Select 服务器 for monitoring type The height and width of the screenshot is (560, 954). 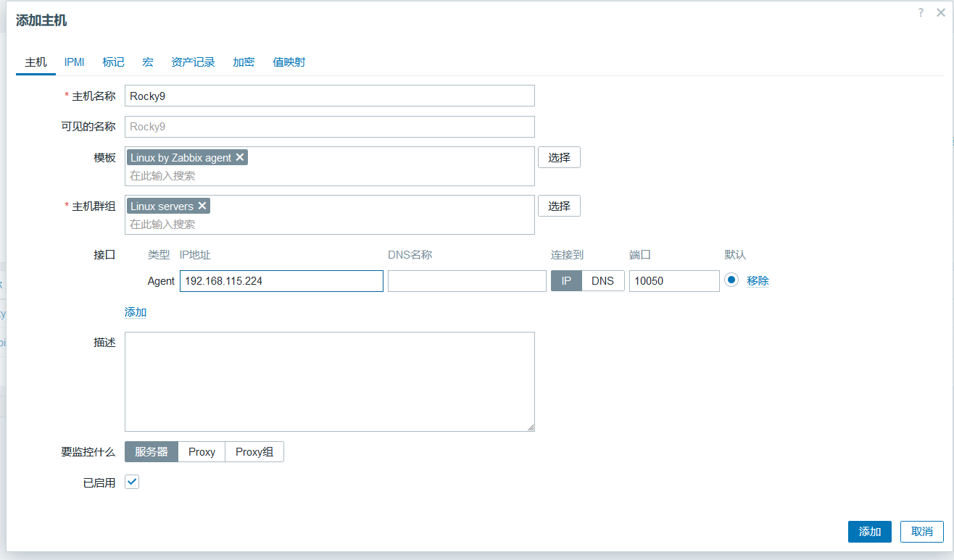152,451
